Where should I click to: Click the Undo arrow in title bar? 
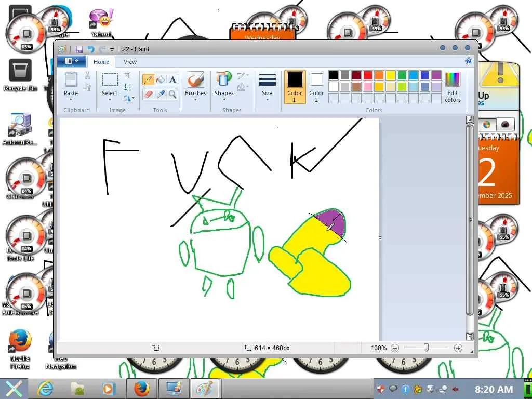click(90, 49)
